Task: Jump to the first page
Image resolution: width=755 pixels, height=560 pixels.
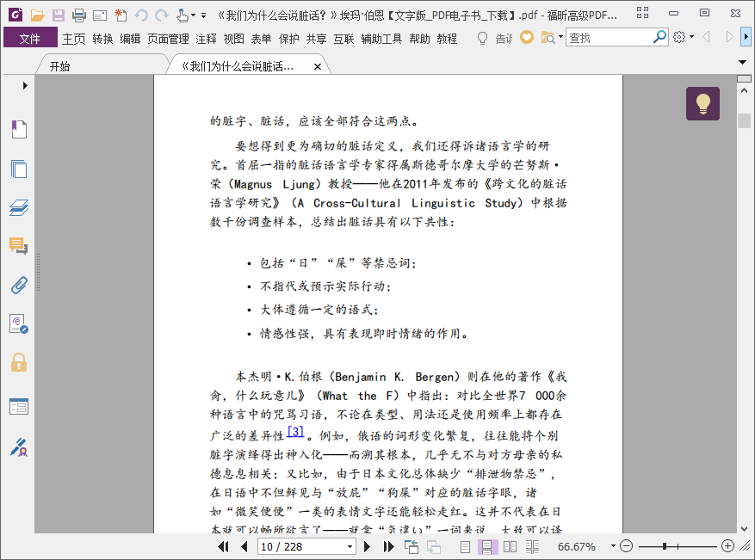Action: click(223, 546)
